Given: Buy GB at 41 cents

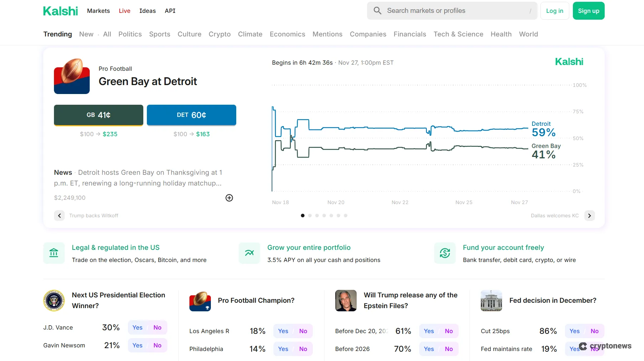Looking at the screenshot, I should (x=98, y=115).
